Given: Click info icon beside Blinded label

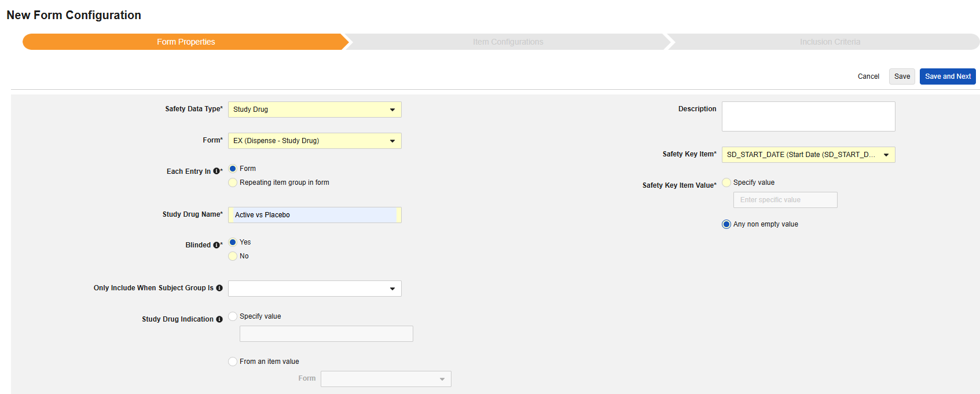Looking at the screenshot, I should coord(216,245).
